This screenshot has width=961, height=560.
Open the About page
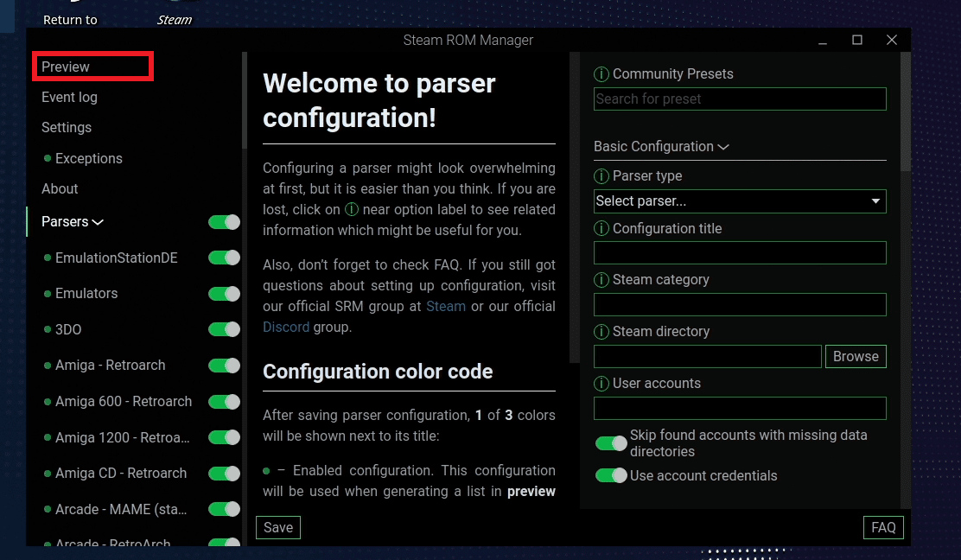[60, 188]
